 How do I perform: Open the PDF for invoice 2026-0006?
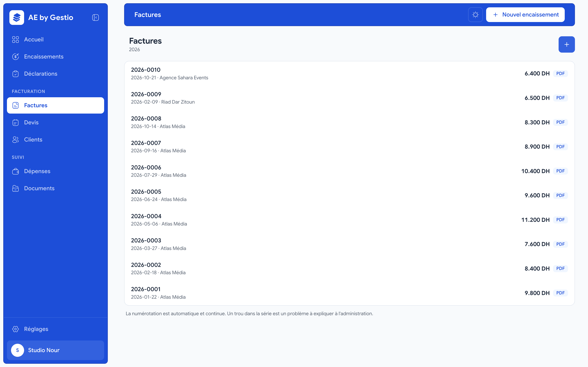point(560,171)
